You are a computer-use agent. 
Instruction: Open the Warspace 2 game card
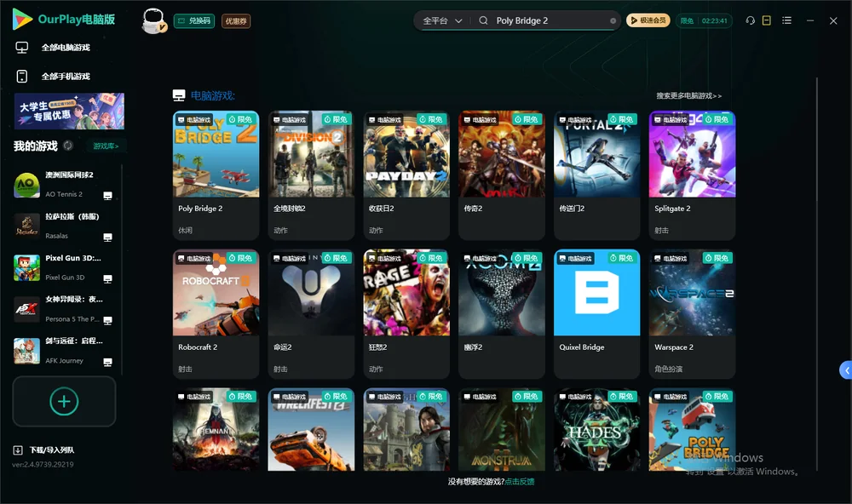pyautogui.click(x=692, y=314)
